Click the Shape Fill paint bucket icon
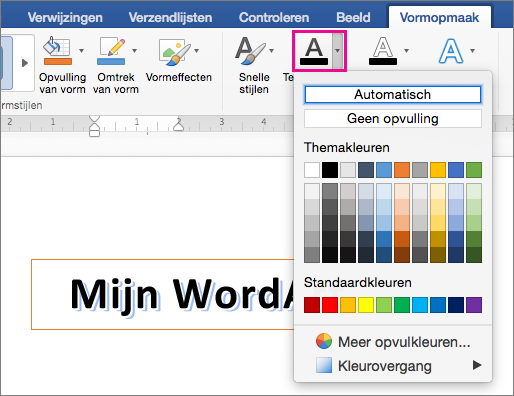The width and height of the screenshot is (514, 396). point(57,50)
